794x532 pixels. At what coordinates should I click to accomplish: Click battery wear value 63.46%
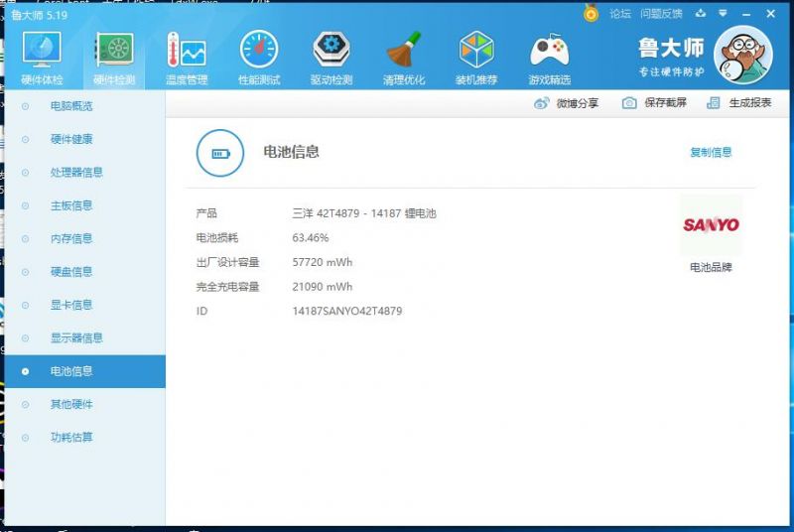click(311, 238)
